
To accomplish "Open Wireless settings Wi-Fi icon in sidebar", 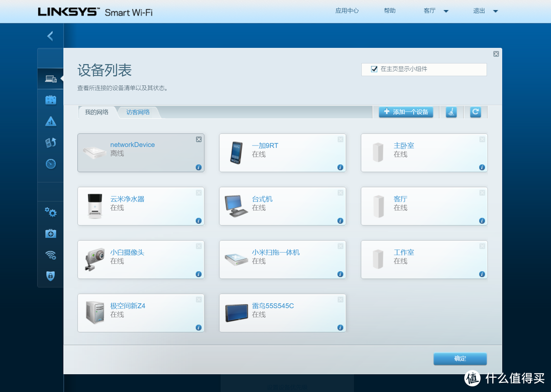I will (51, 255).
